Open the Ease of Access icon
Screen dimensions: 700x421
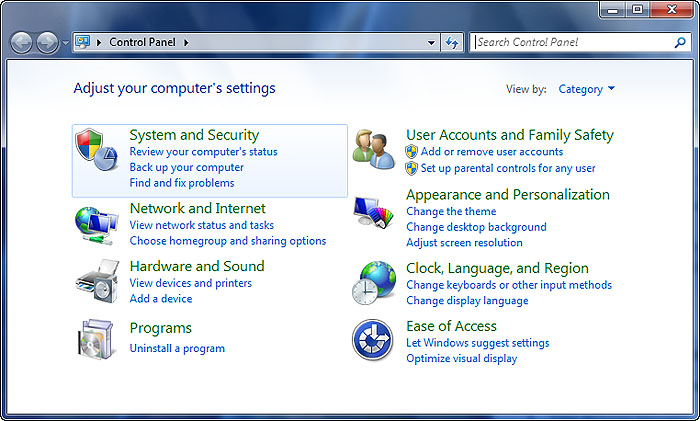tap(373, 340)
